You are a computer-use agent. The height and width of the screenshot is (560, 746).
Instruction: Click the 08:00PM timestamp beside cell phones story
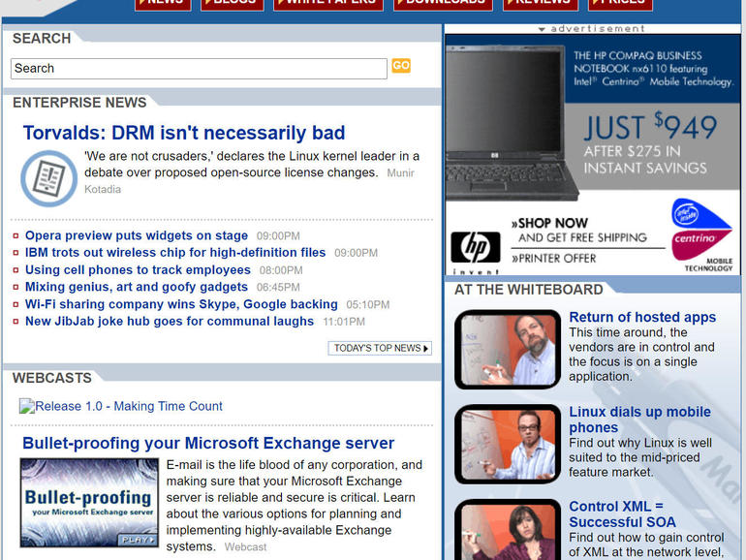(x=281, y=270)
